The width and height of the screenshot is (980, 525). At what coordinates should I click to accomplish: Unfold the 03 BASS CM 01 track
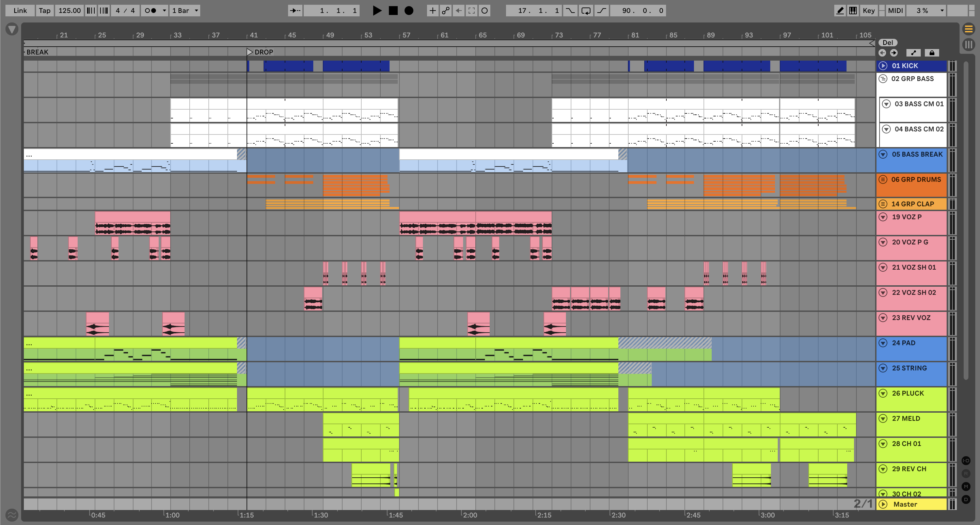(886, 104)
